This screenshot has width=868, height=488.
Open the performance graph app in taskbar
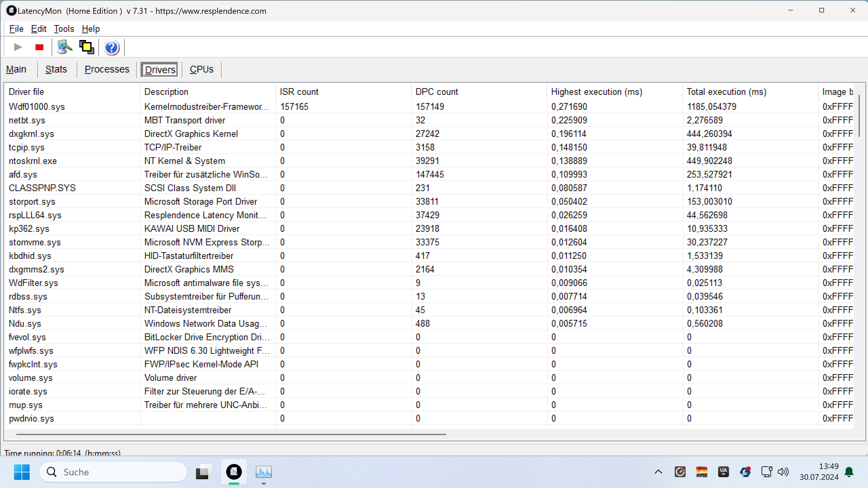264,472
